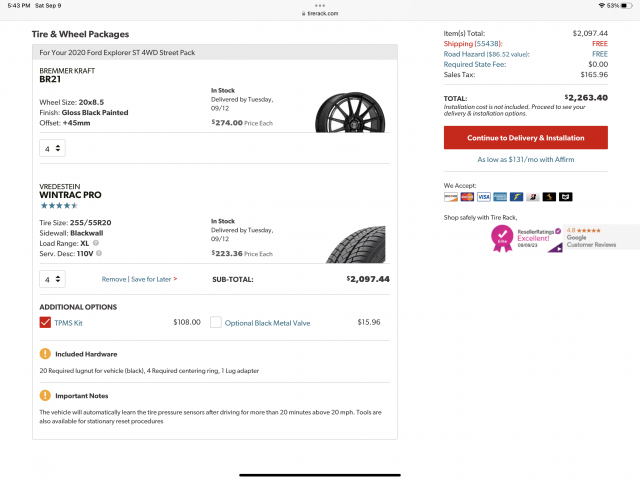
Task: Click the tirerack.com address bar
Action: [x=320, y=14]
